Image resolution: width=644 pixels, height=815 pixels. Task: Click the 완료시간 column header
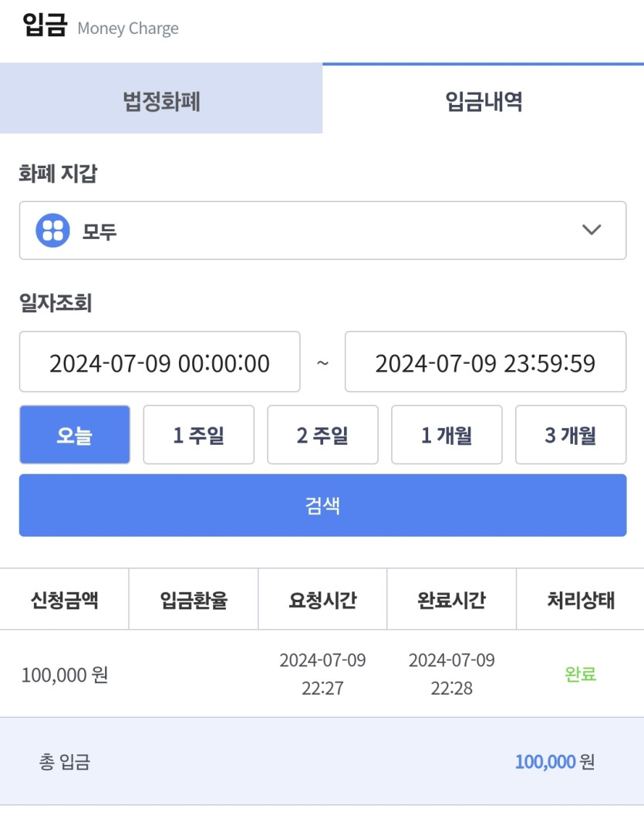click(451, 600)
